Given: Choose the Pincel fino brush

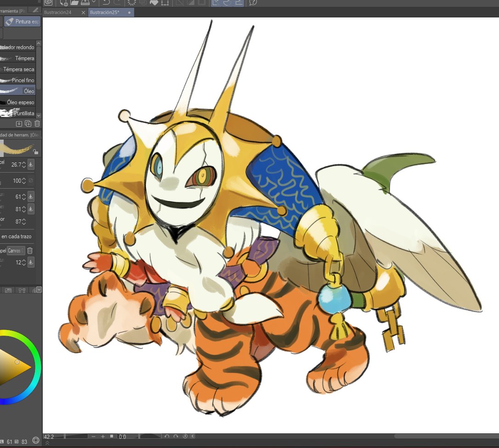Looking at the screenshot, I should 17,80.
